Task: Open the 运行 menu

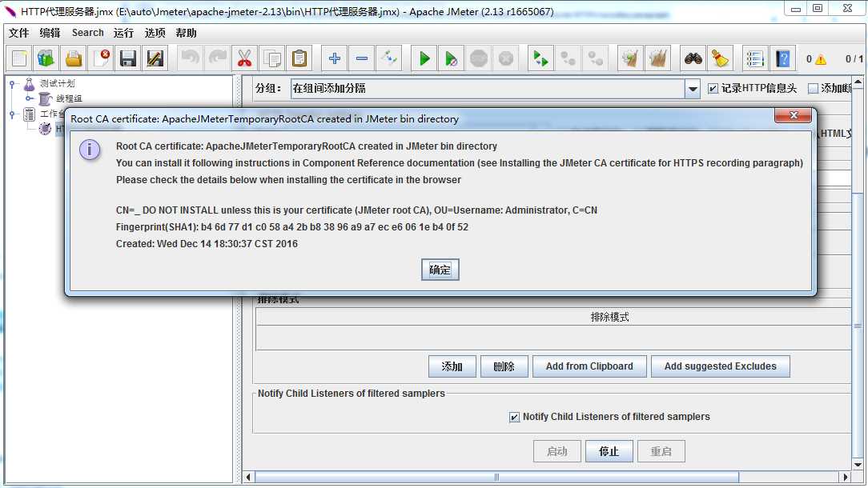Action: tap(123, 33)
